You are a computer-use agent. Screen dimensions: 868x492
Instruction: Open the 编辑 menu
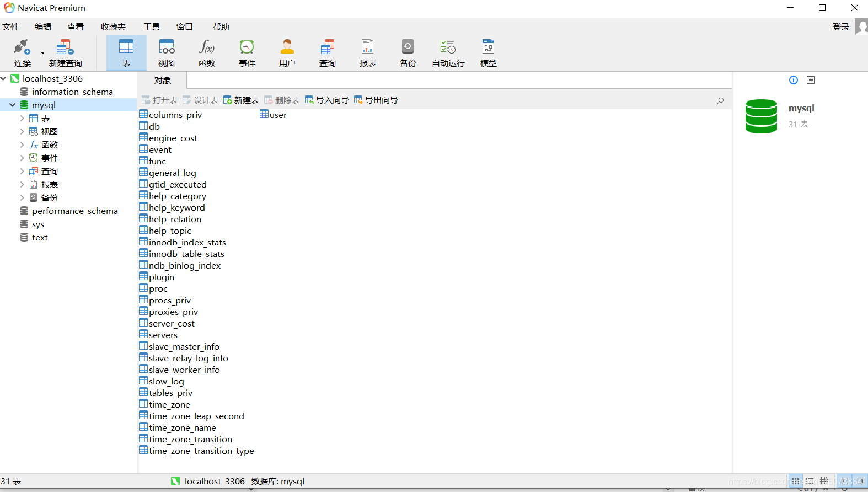43,26
